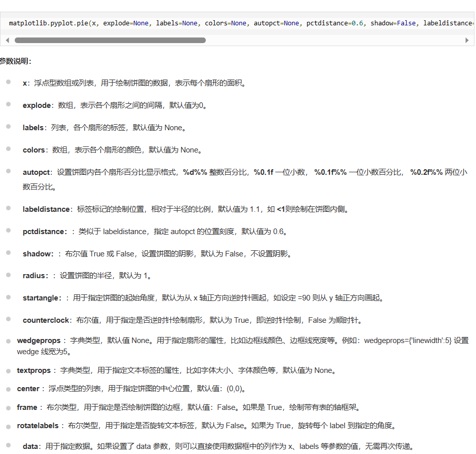This screenshot has height=454, width=476.
Task: Click the 参数说明 heading
Action: click(16, 61)
